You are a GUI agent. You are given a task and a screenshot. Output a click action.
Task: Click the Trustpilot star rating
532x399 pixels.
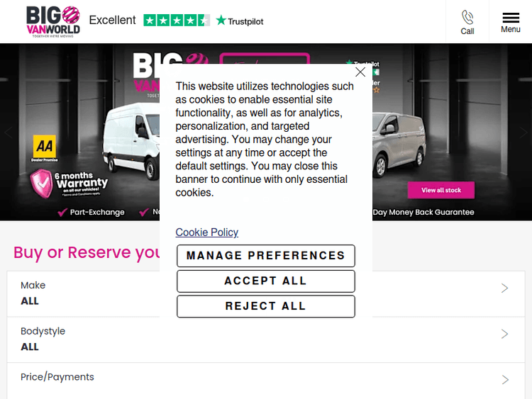coord(177,21)
